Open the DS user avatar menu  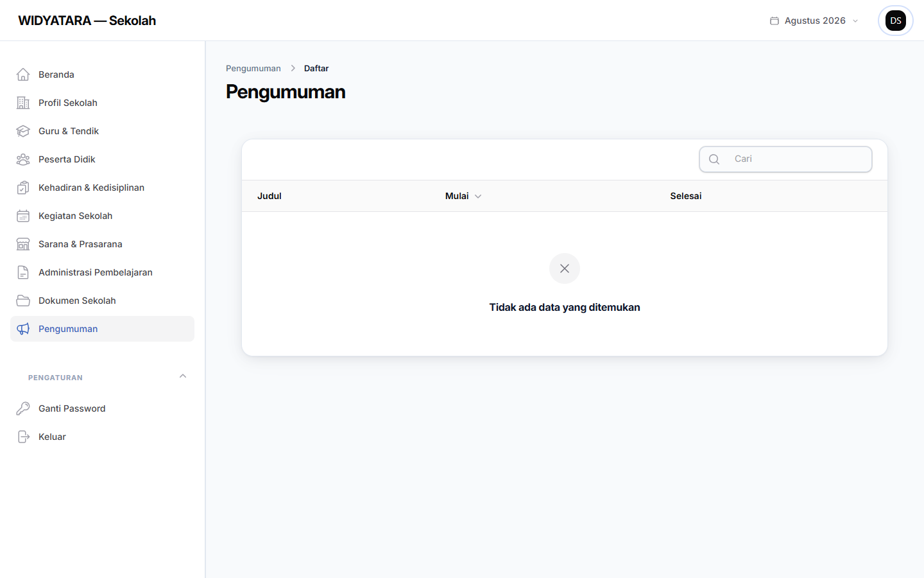(896, 21)
